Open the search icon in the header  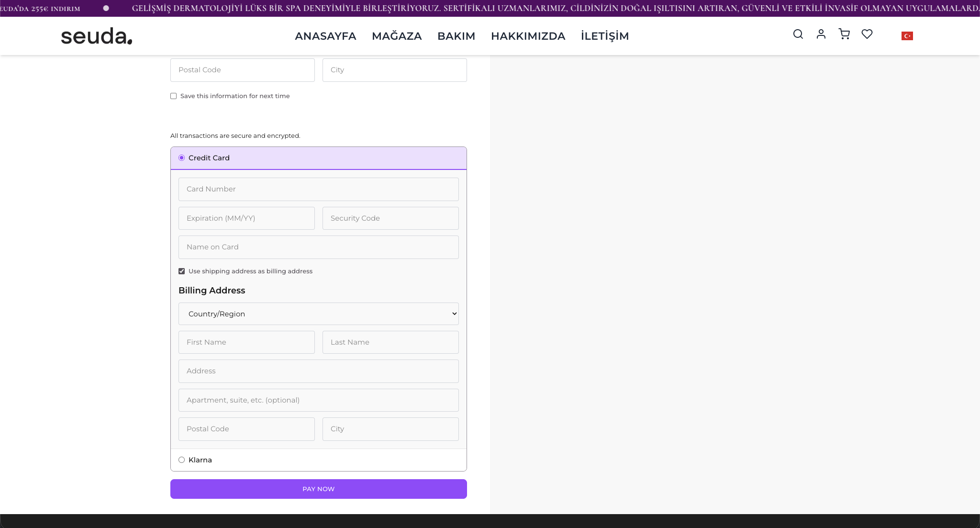[x=798, y=34]
